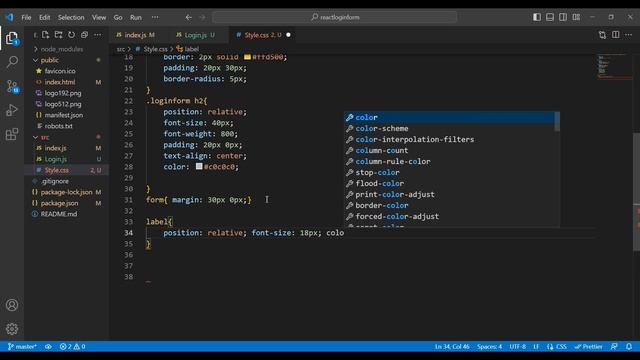This screenshot has width=640, height=360.
Task: Collapse all folders in Explorer
Action: (84, 35)
